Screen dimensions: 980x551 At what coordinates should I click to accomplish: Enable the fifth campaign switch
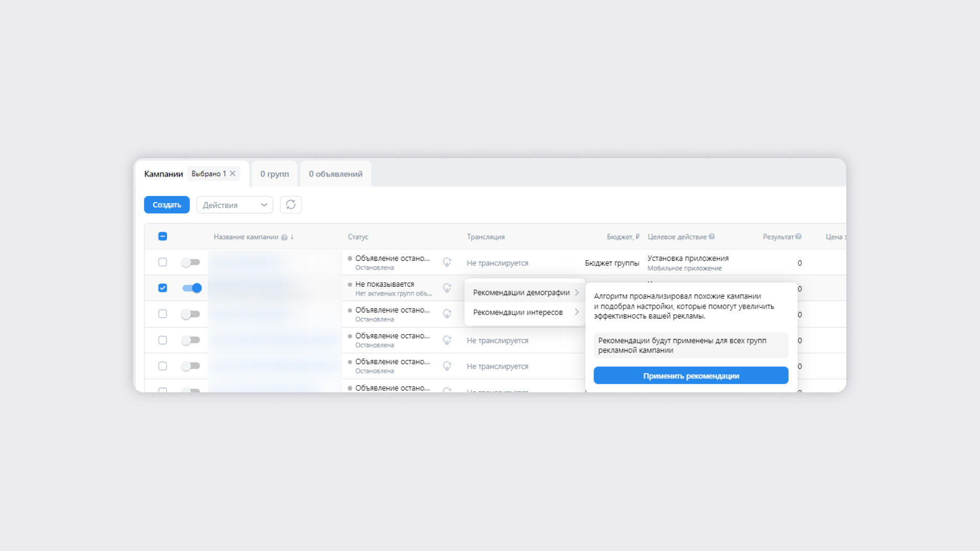191,366
